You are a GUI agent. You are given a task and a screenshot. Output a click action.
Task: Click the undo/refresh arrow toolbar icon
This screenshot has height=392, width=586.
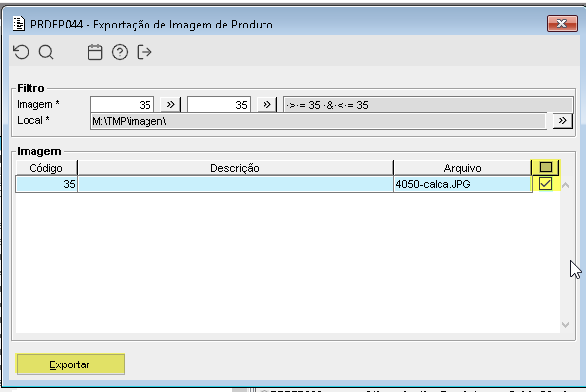pos(21,52)
